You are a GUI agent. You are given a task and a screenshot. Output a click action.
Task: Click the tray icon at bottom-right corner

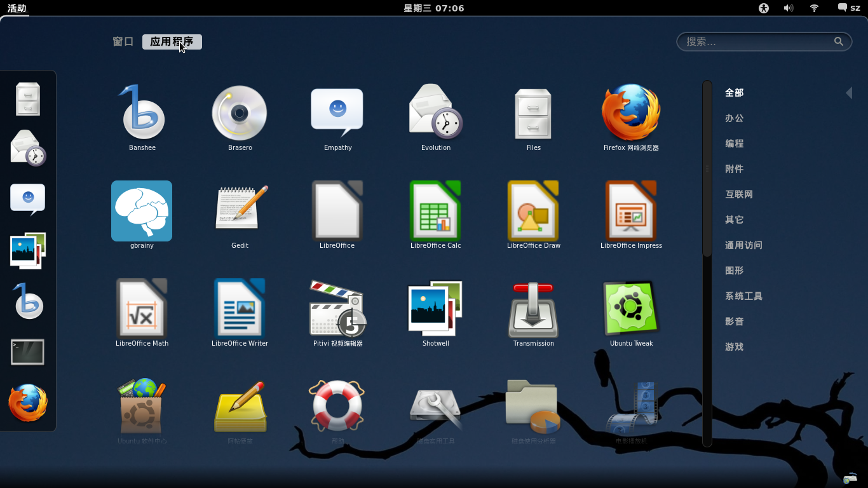click(850, 478)
